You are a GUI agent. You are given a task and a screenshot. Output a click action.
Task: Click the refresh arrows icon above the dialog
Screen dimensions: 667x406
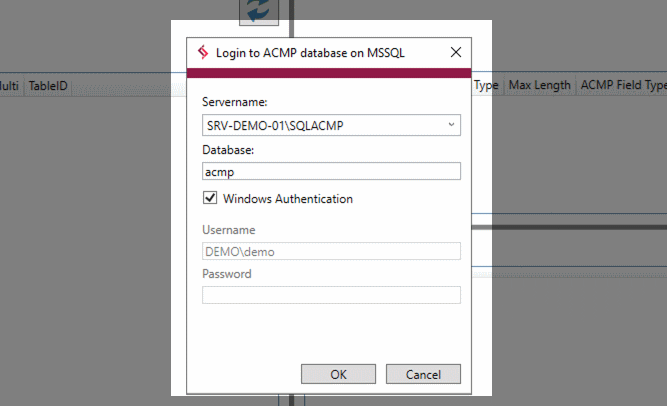click(259, 11)
